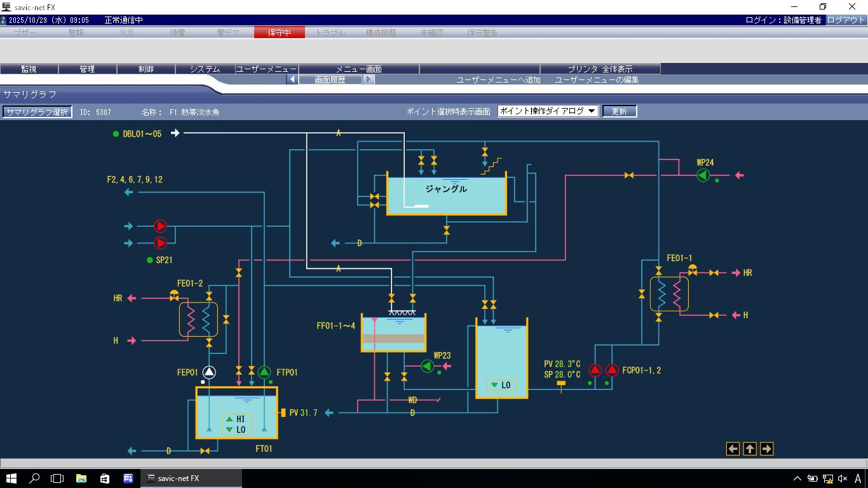The image size is (868, 488).
Task: Open the ポイント操作ダイアログ dropdown
Action: click(548, 111)
